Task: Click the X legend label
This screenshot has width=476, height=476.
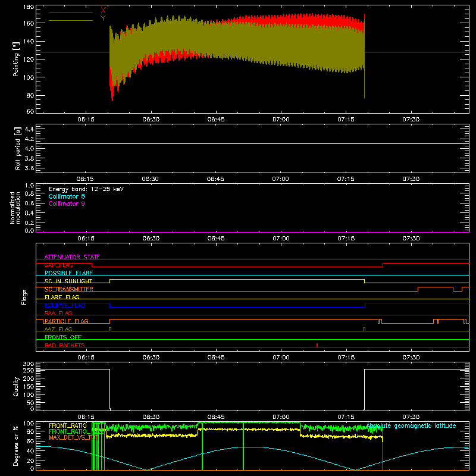Action: click(x=103, y=10)
